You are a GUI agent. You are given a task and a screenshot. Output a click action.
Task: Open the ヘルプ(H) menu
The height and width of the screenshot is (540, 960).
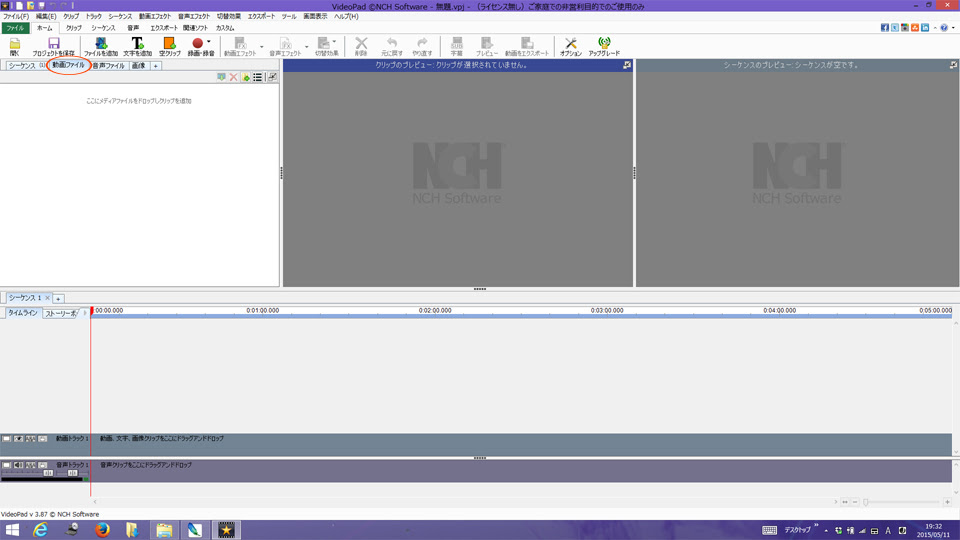click(346, 17)
